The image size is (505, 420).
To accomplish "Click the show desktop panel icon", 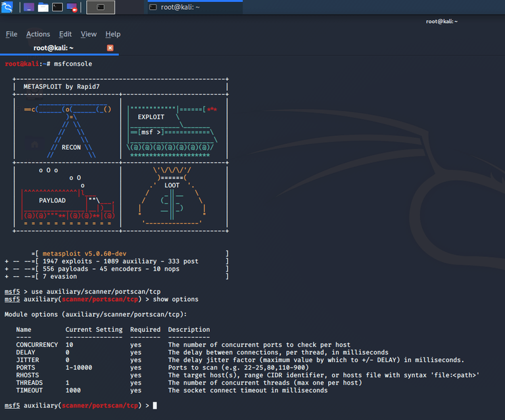I will (x=29, y=7).
